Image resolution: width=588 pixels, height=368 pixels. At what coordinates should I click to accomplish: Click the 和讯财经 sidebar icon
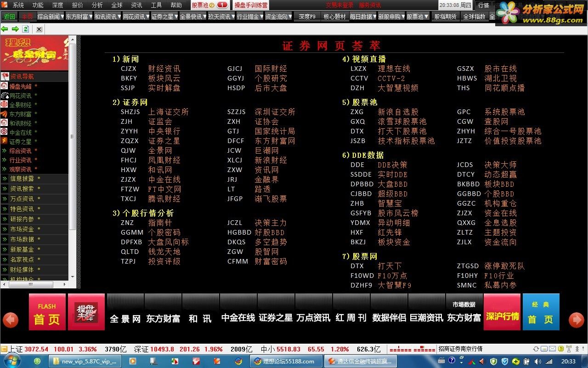pyautogui.click(x=5, y=123)
